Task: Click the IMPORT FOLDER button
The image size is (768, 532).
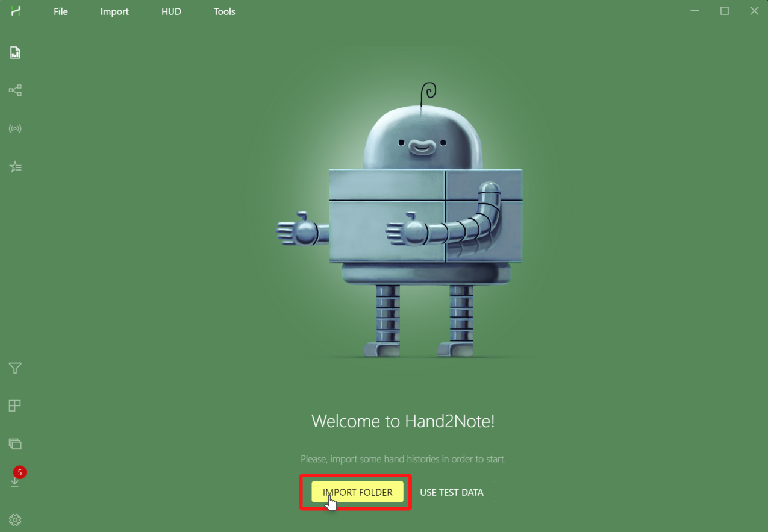Action: (358, 492)
